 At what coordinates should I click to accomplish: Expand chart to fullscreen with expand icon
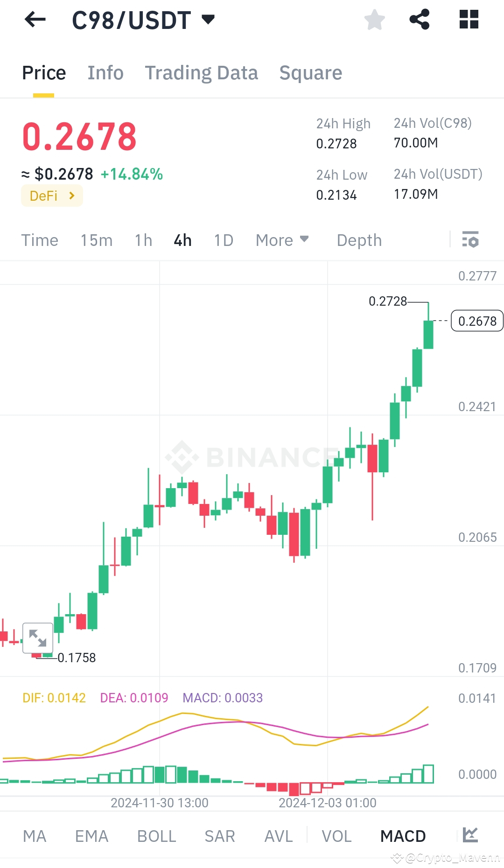pos(37,637)
